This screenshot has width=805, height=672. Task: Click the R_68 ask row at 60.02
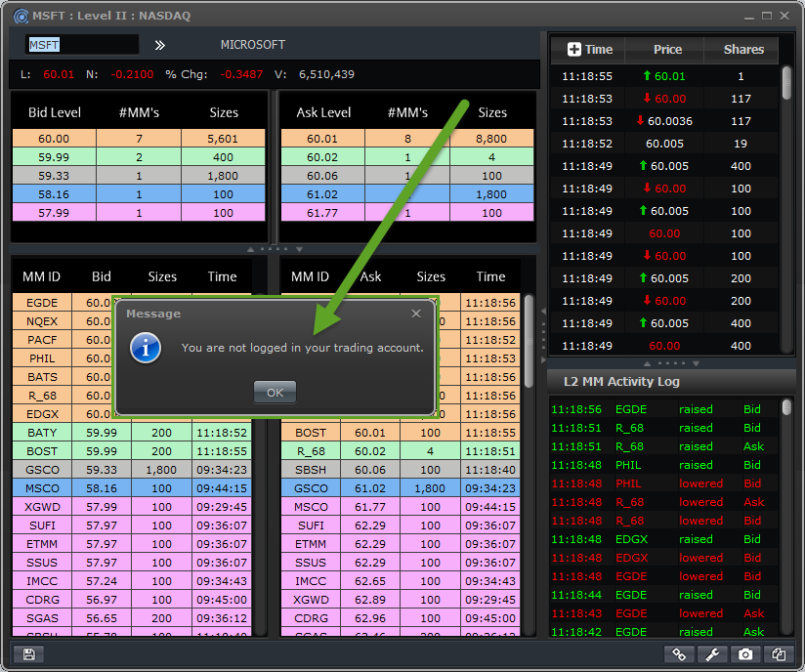coord(401,451)
